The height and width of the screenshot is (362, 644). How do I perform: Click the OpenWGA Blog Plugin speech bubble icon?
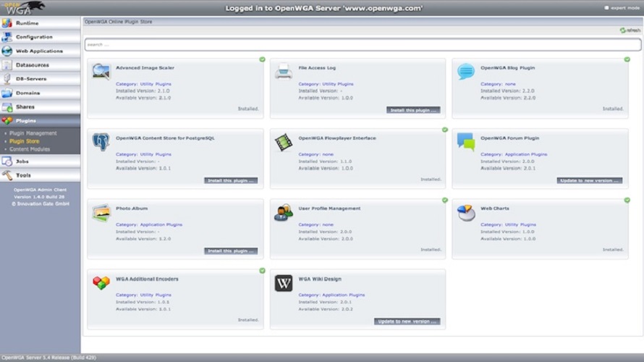(x=465, y=71)
